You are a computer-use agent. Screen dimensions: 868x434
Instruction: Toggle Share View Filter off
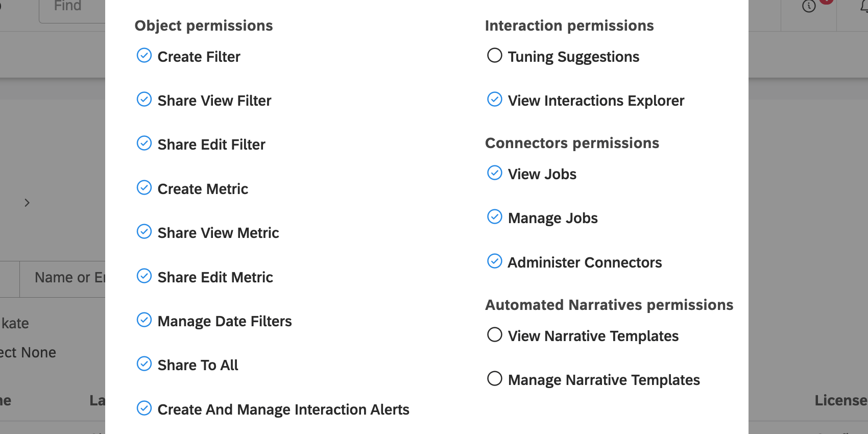coord(144,99)
